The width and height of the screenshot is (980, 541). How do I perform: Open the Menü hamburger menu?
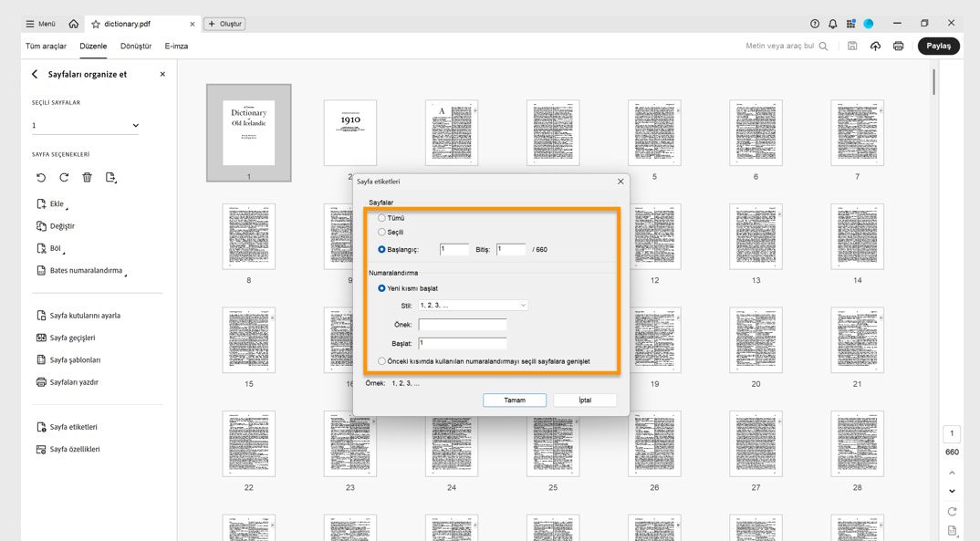pos(40,24)
